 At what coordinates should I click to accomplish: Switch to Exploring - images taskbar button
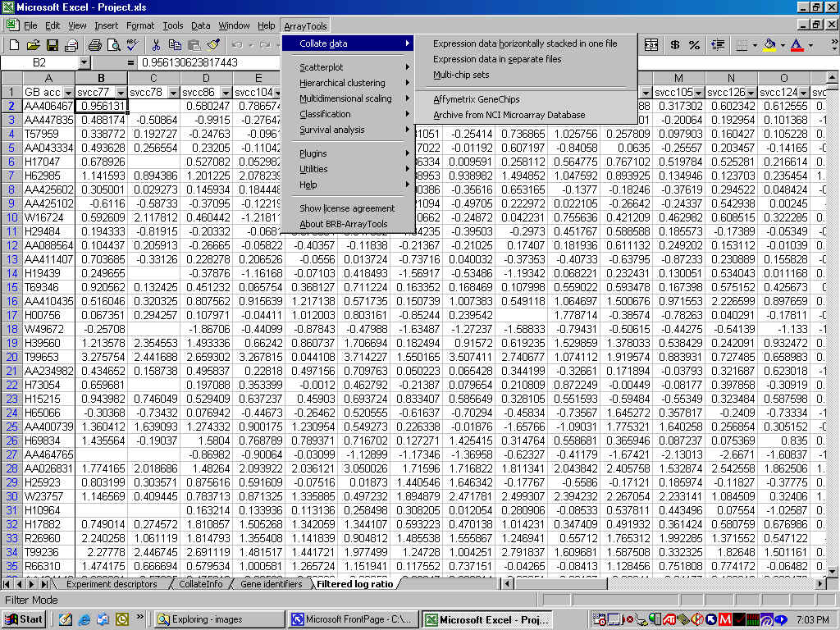tap(220, 619)
